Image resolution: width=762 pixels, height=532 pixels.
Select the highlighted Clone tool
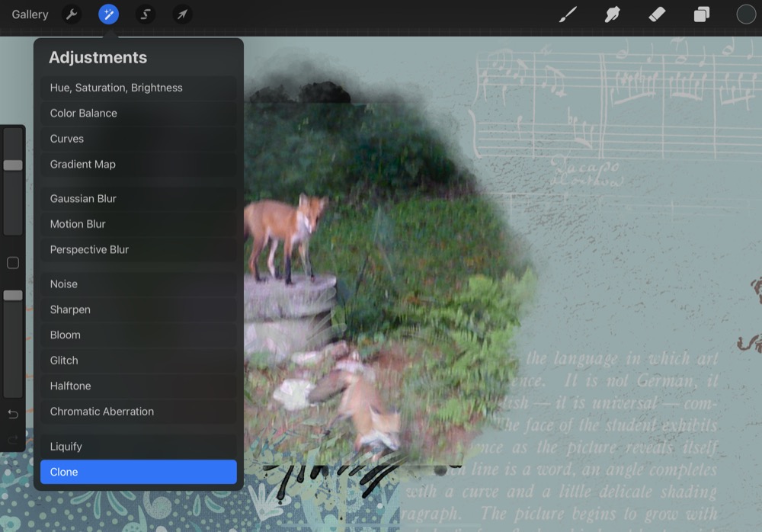pos(139,472)
